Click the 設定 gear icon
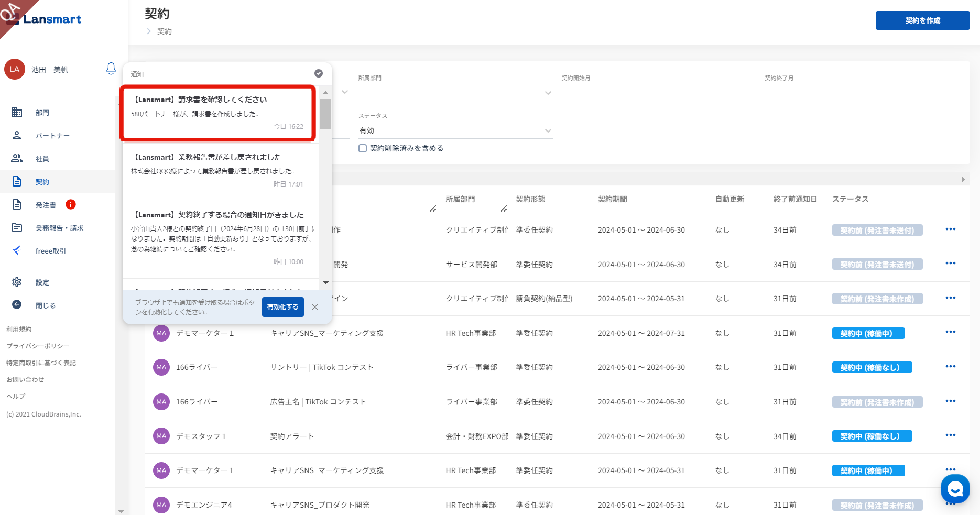The width and height of the screenshot is (980, 515). (17, 282)
